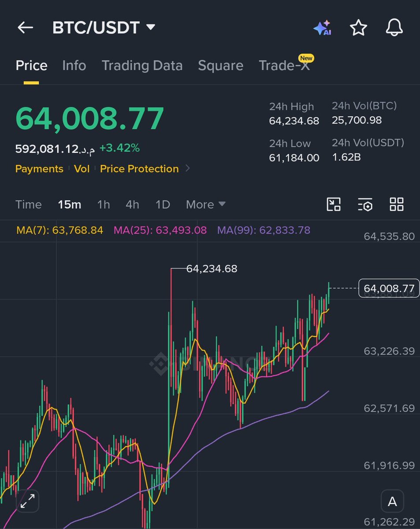Select the 4h chart interval
The image size is (420, 529).
(x=132, y=205)
